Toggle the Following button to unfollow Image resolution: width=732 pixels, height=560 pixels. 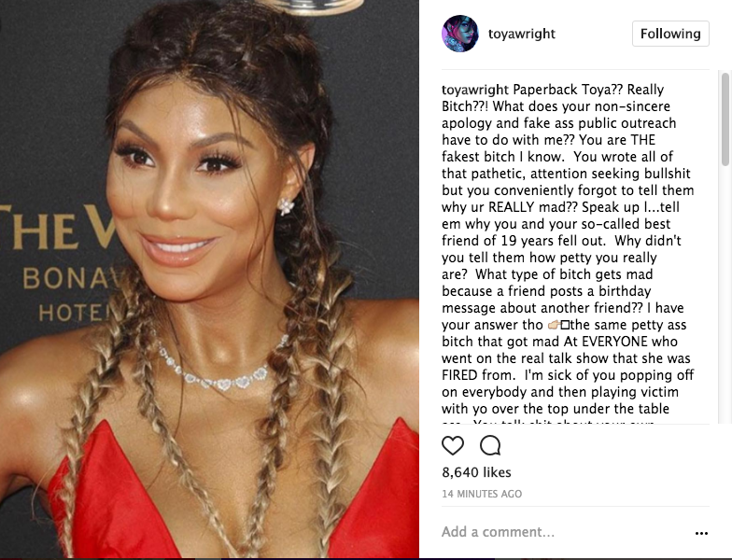click(670, 34)
